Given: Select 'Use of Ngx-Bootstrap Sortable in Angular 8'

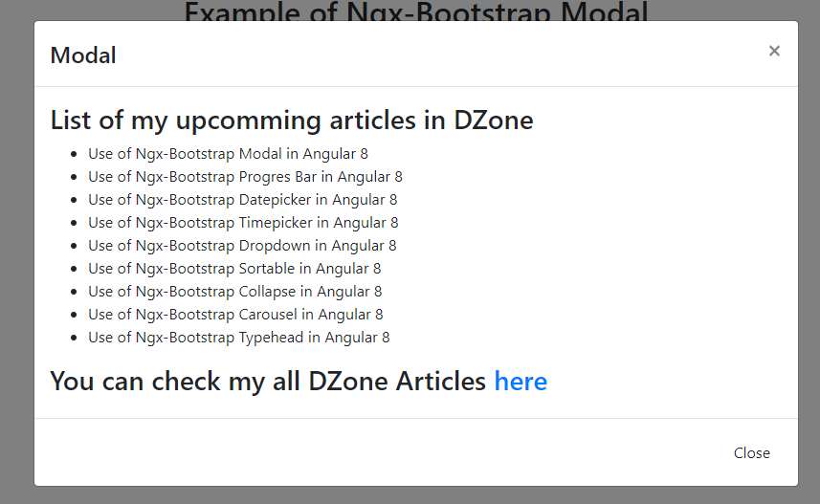Looking at the screenshot, I should tap(234, 269).
